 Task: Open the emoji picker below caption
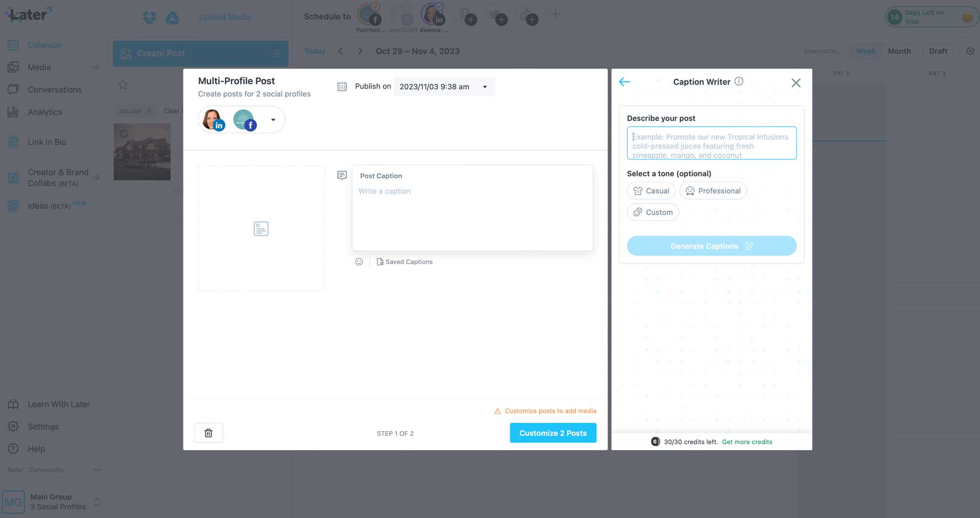(359, 262)
